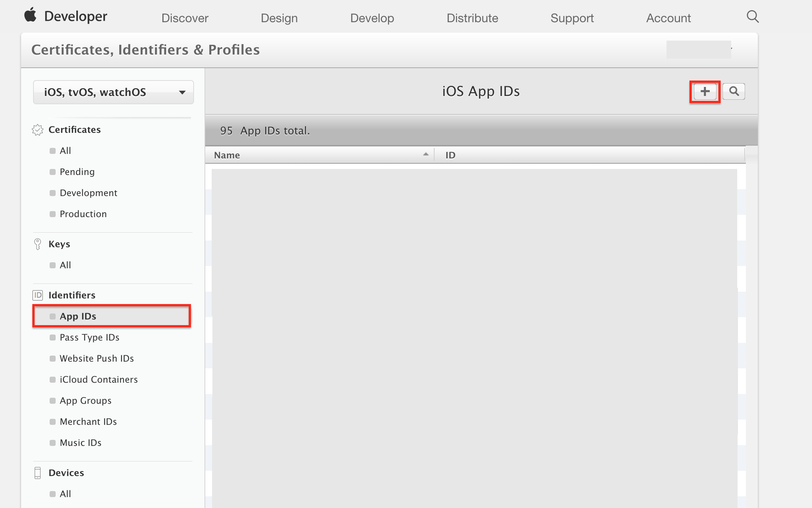The image size is (812, 508).
Task: Open Pass Type IDs in sidebar
Action: point(89,338)
